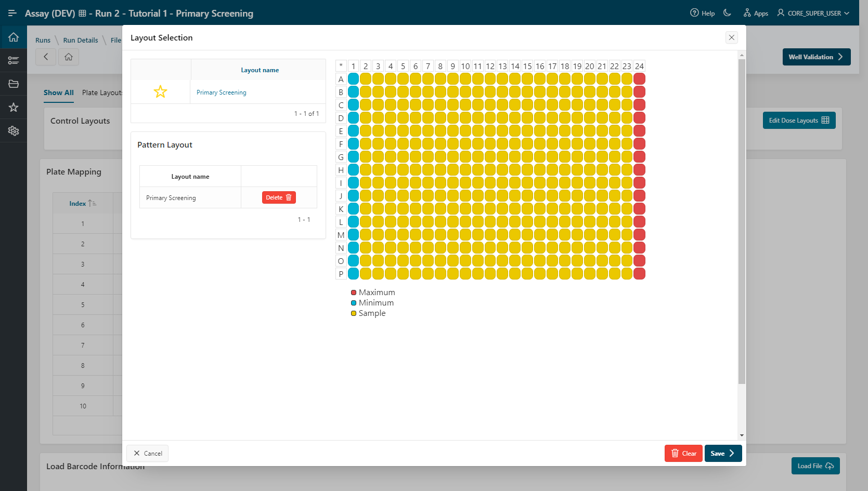Click the dialog vertical scrollbar thumb
The height and width of the screenshot is (491, 868).
click(x=742, y=221)
